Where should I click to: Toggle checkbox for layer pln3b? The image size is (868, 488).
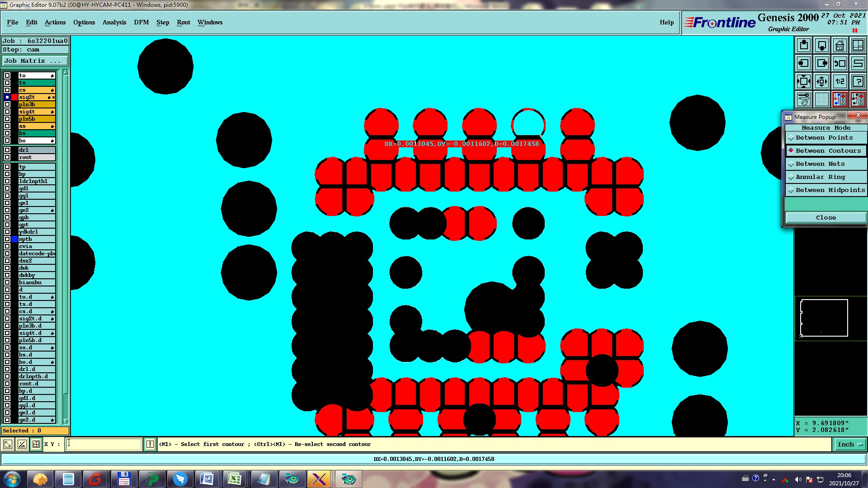[7, 104]
